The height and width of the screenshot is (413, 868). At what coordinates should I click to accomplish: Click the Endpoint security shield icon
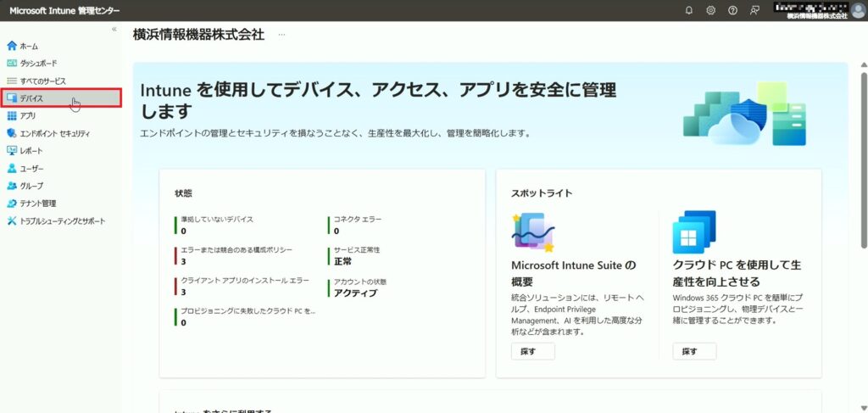(12, 133)
